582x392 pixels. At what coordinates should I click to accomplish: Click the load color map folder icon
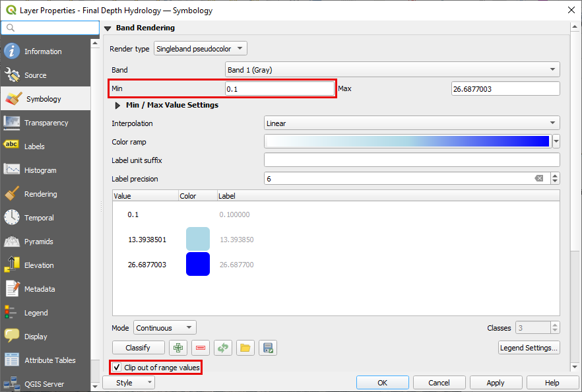[x=245, y=348]
